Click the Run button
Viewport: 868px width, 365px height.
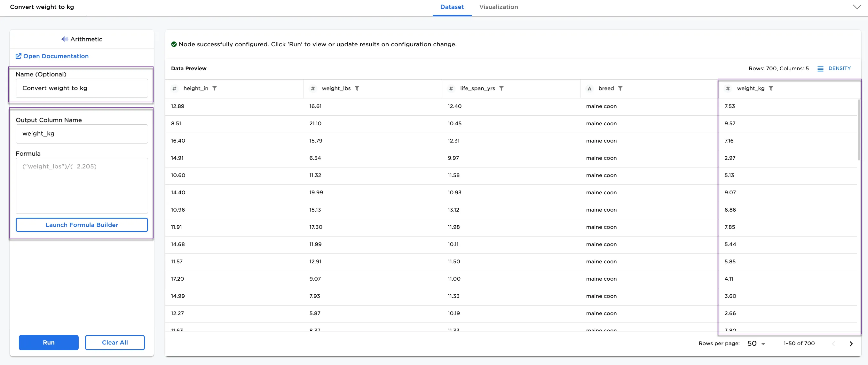click(49, 342)
